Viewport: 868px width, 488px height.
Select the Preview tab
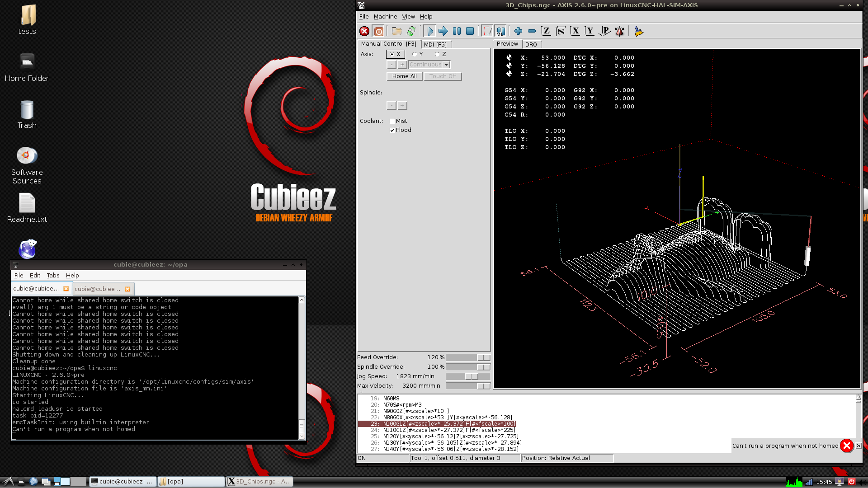coord(507,44)
